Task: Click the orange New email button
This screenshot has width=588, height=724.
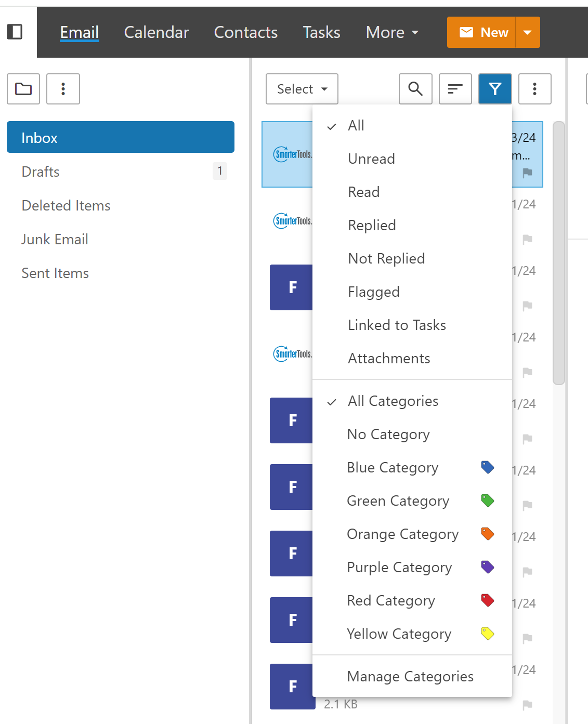Action: [482, 32]
